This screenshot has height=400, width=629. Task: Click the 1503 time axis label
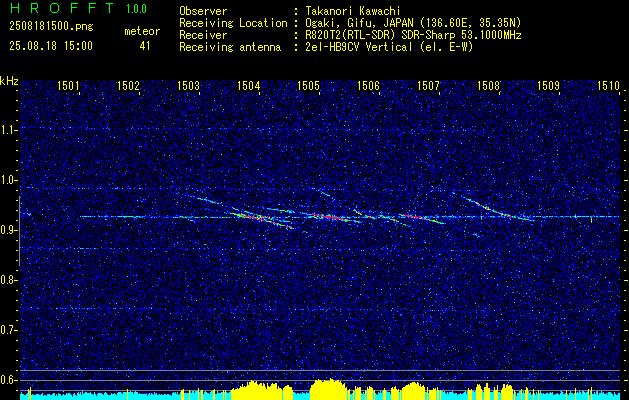pyautogui.click(x=188, y=85)
